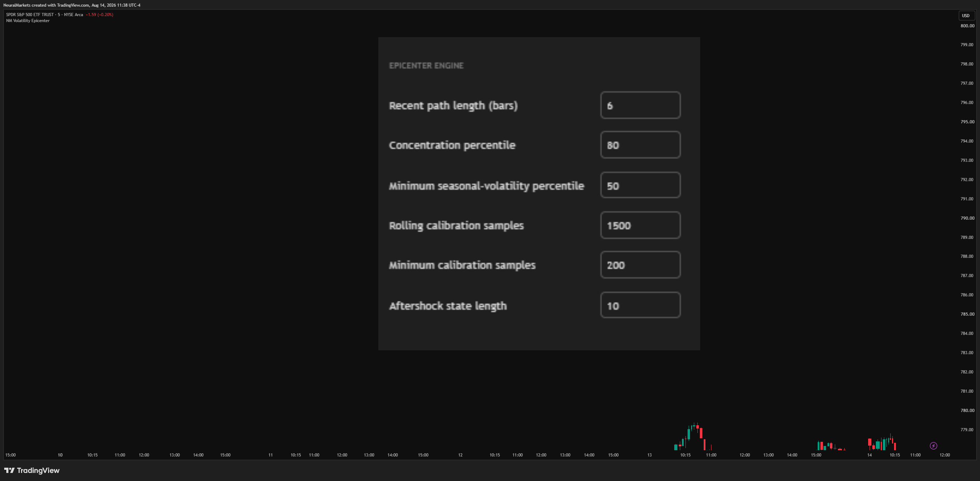Viewport: 980px width, 481px height.
Task: Edit Minimum calibration samples field
Action: [x=640, y=264]
